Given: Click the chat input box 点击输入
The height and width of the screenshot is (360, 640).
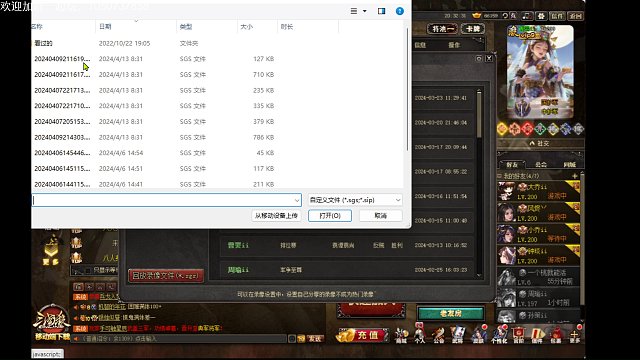Looking at the screenshot, I should click(x=180, y=339).
